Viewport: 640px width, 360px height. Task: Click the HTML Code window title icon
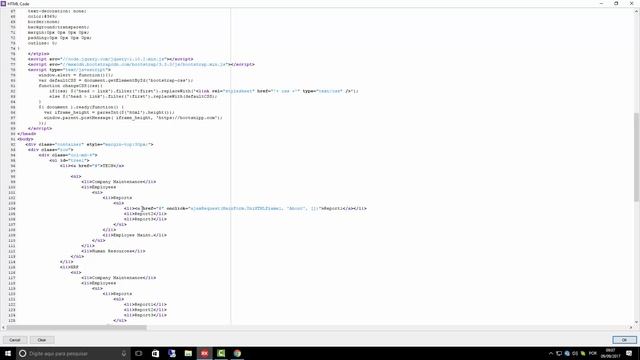3,3
